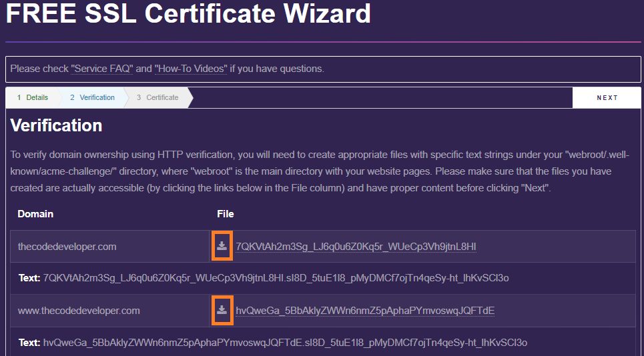Open file link starting with hvQweGa_5BbAklyZ
Viewport: 644px width, 356px height.
click(x=365, y=311)
